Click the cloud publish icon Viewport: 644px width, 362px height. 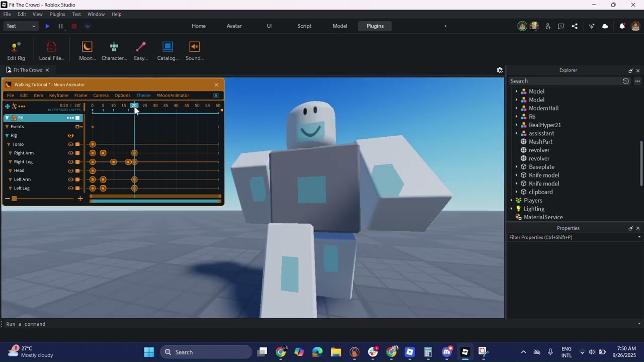pyautogui.click(x=605, y=26)
